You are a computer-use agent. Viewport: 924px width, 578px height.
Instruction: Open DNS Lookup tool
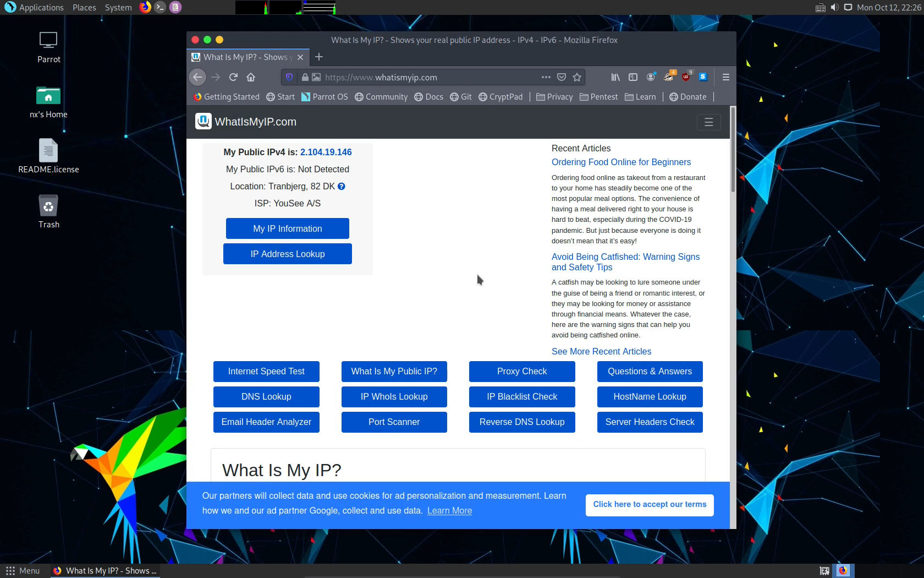pos(266,397)
